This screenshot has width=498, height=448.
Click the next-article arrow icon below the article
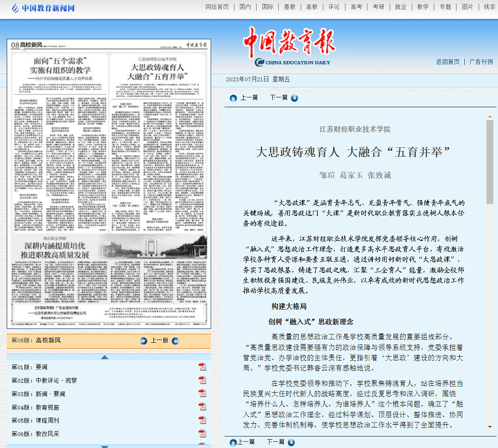pyautogui.click(x=291, y=442)
